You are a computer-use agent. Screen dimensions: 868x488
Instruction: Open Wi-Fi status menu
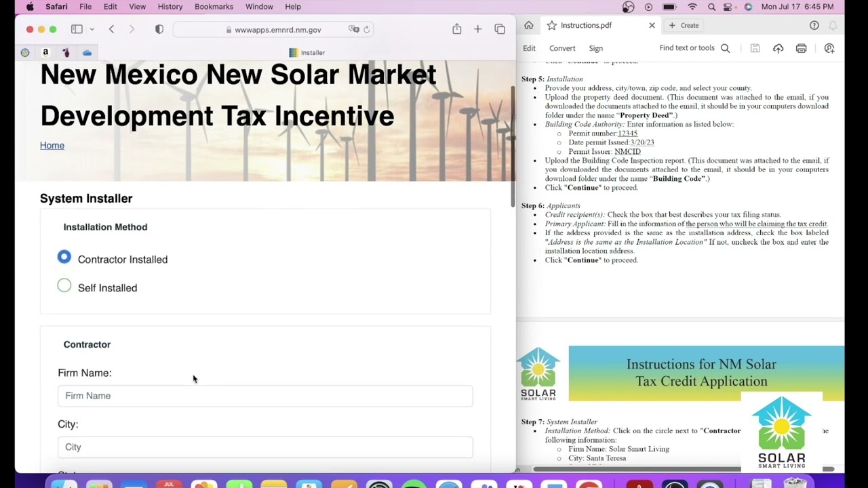[x=692, y=7]
